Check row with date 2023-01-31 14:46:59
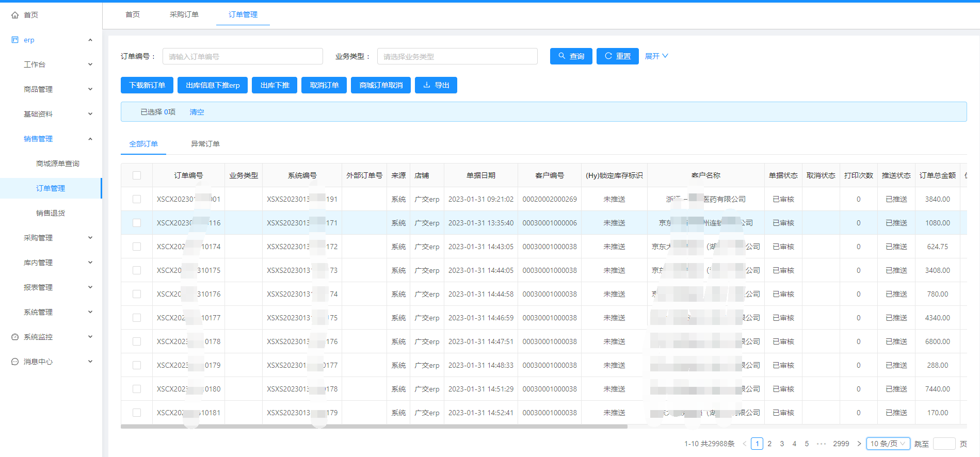980x457 pixels. click(x=137, y=318)
